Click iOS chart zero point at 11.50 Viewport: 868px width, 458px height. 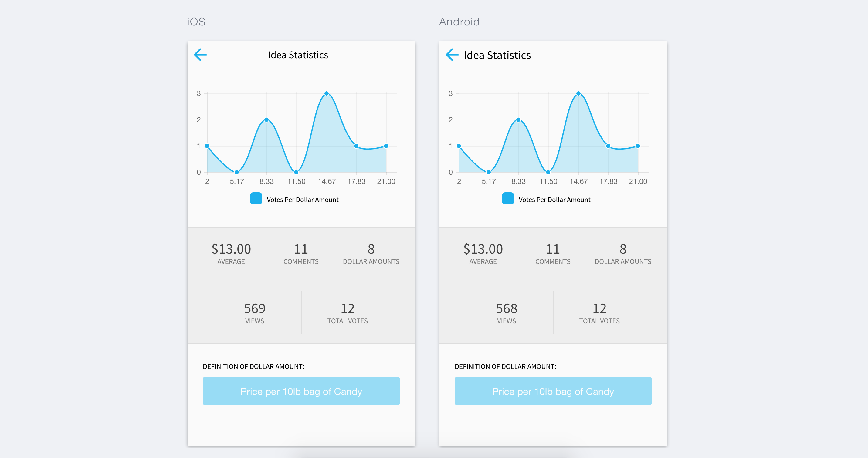296,172
